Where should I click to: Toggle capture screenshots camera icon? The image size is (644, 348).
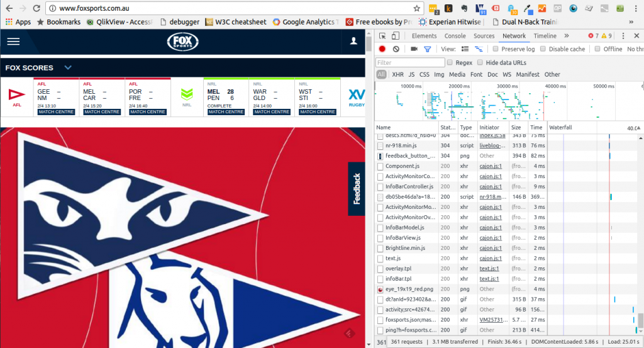(x=414, y=49)
